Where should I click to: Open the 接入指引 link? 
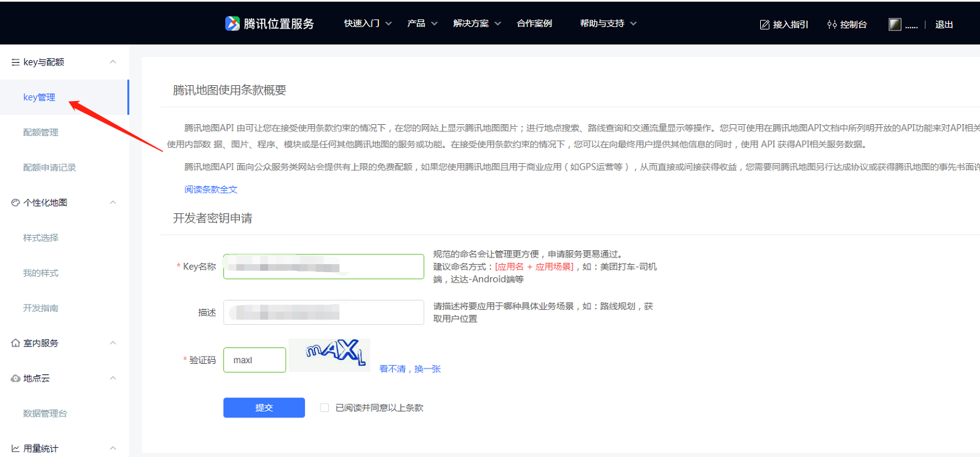[790, 24]
